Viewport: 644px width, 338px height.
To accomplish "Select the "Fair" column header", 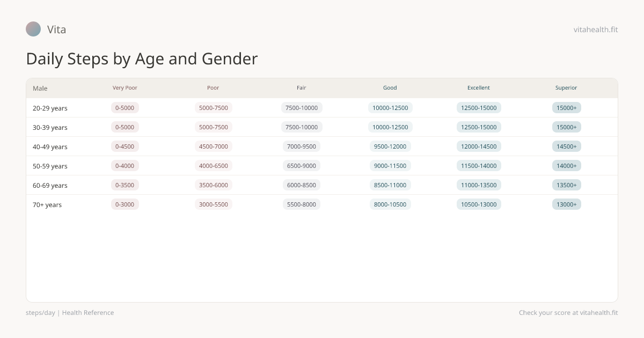I will point(302,88).
